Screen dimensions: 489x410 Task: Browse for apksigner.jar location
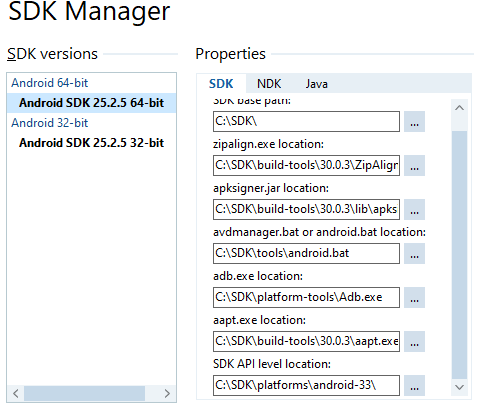[414, 210]
